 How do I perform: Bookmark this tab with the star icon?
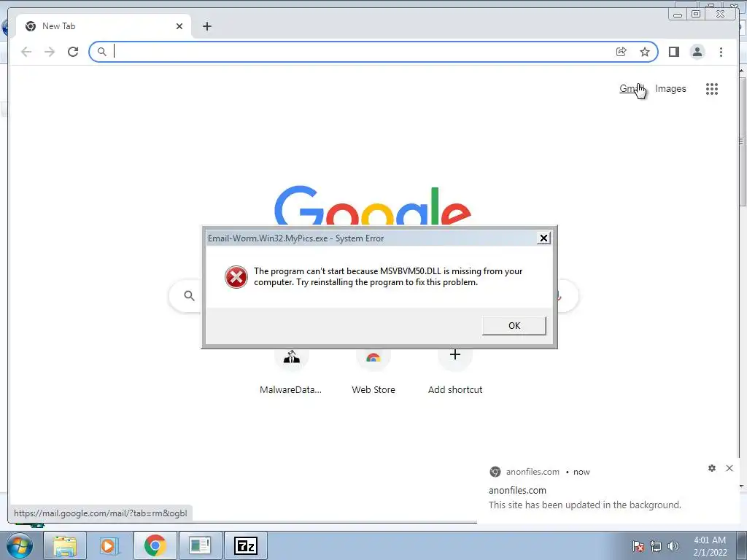coord(645,52)
